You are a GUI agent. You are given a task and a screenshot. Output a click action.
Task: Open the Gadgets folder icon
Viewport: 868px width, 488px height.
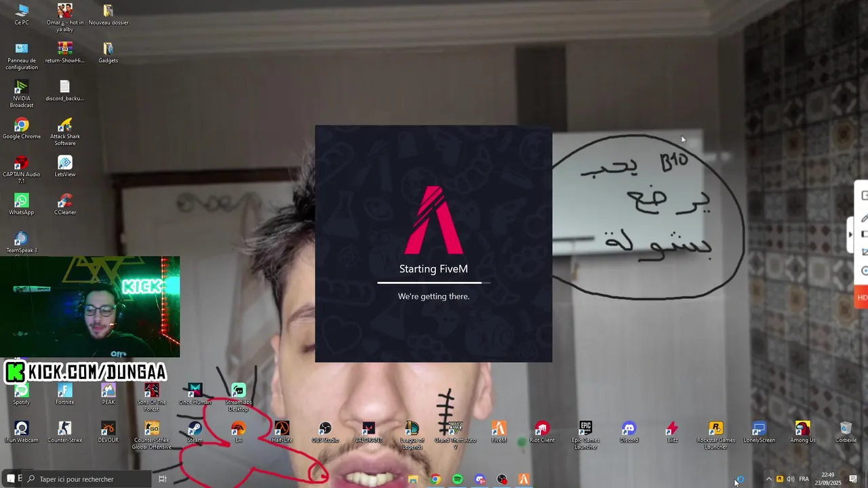pyautogui.click(x=108, y=52)
